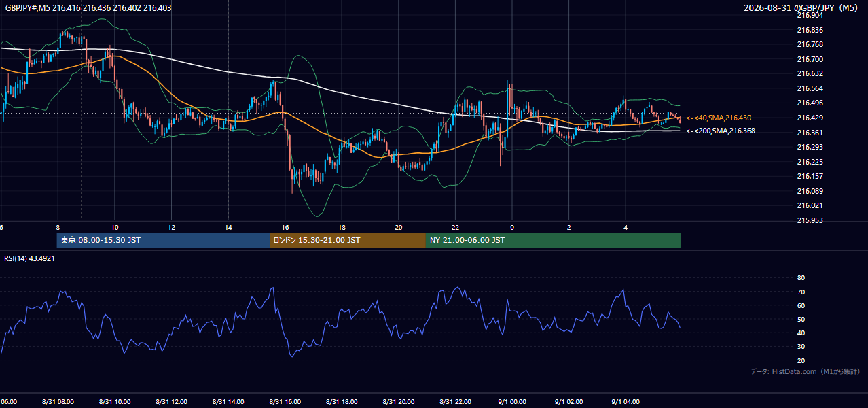
Task: Click the bottom date label 8/31 16:00
Action: [x=285, y=402]
